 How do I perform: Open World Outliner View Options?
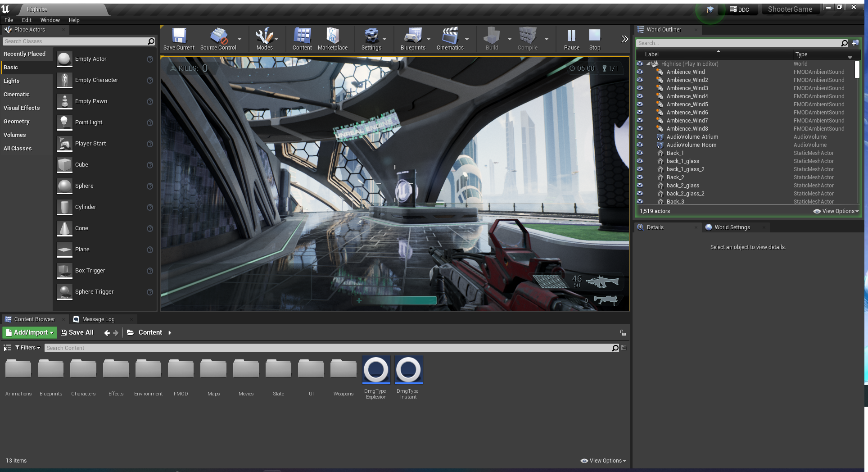click(x=836, y=211)
